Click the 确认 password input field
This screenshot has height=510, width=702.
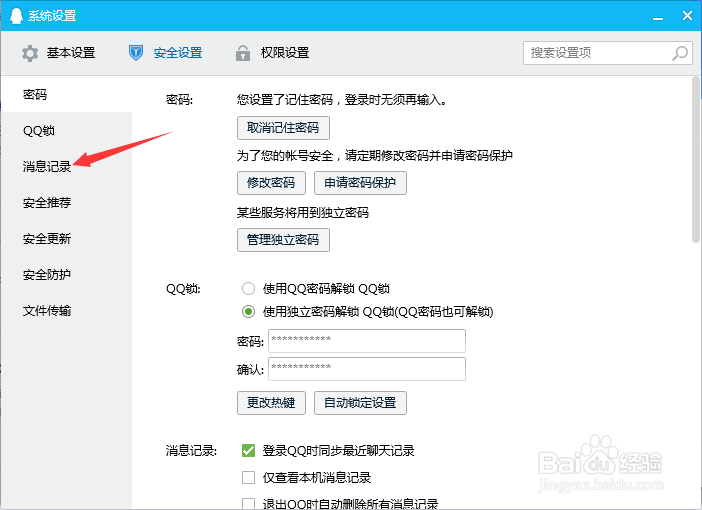pyautogui.click(x=367, y=369)
